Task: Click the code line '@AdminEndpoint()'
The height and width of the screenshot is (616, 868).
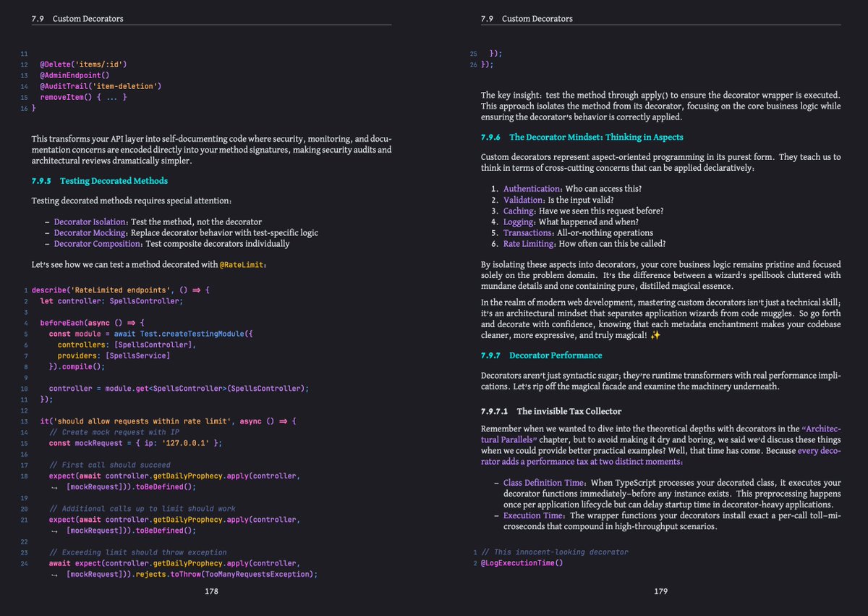Action: click(74, 75)
